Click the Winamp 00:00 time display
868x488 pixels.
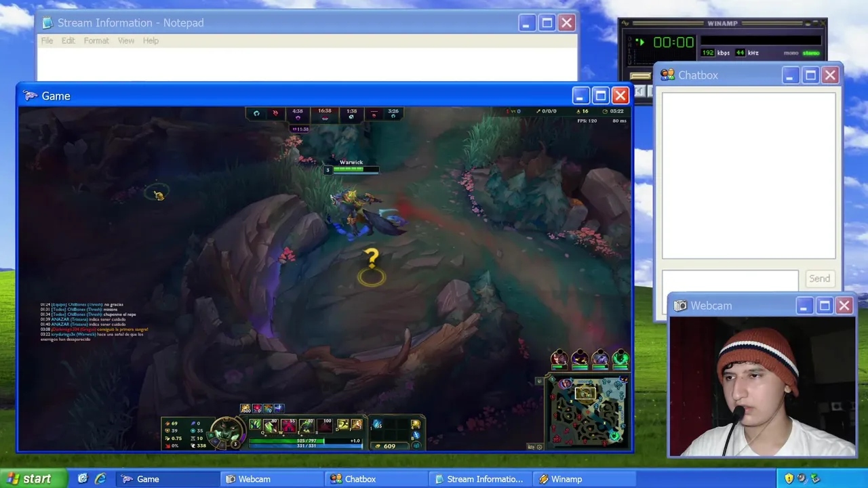coord(673,42)
